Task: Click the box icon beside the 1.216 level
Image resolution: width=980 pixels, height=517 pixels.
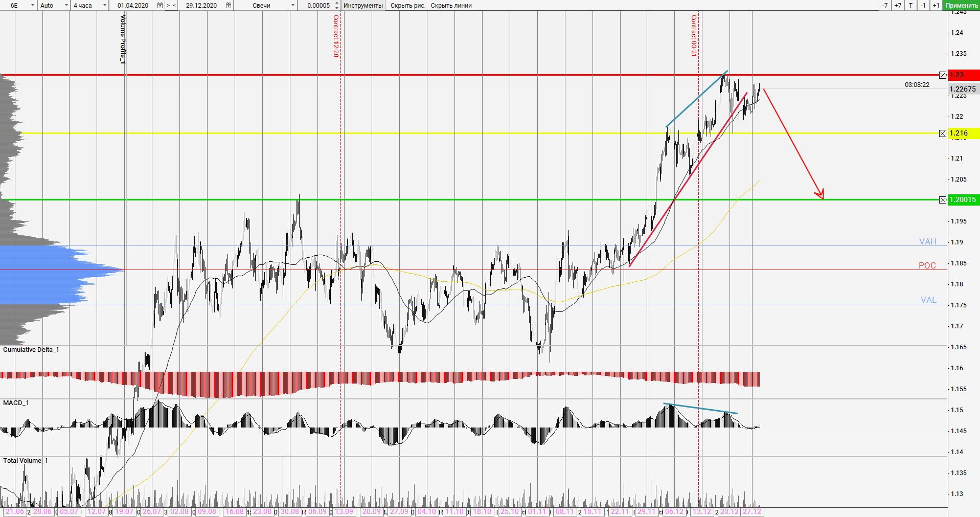Action: pyautogui.click(x=943, y=133)
